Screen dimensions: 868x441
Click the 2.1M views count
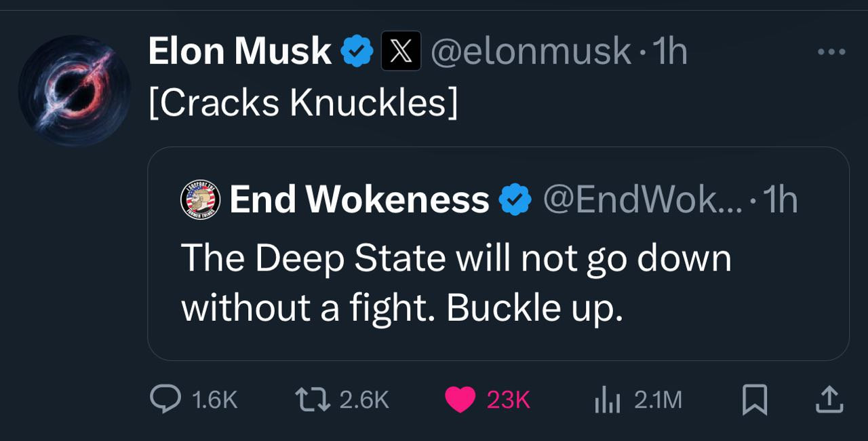pyautogui.click(x=658, y=400)
